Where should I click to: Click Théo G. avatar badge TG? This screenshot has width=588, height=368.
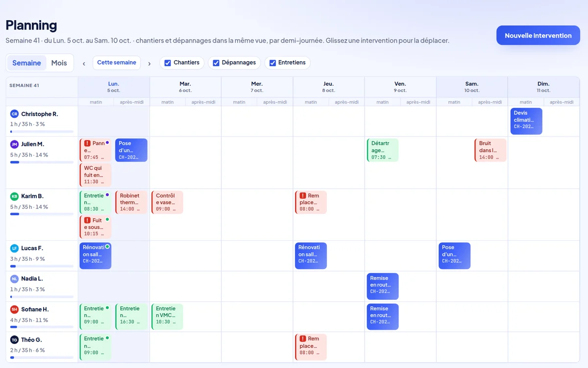14,340
